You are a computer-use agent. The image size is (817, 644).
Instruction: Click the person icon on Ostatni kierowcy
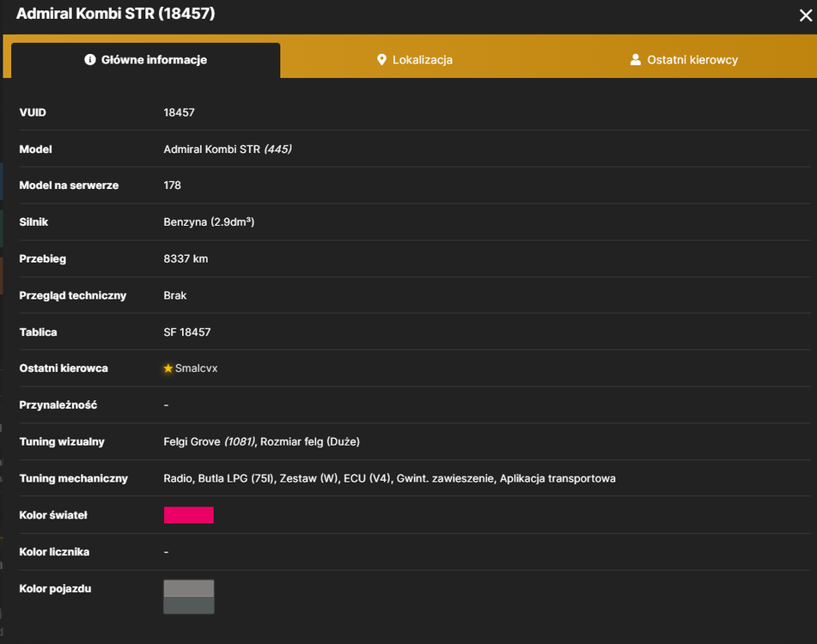point(635,60)
